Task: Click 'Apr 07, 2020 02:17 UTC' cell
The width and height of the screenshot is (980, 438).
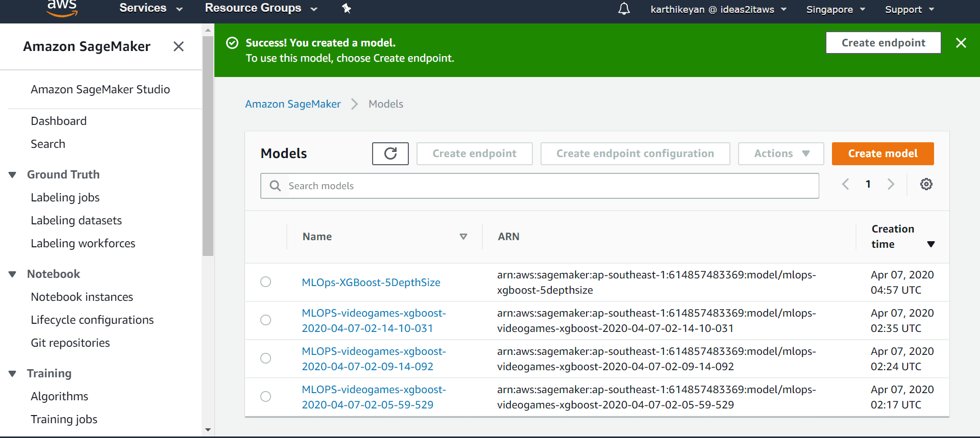Action: pos(902,397)
